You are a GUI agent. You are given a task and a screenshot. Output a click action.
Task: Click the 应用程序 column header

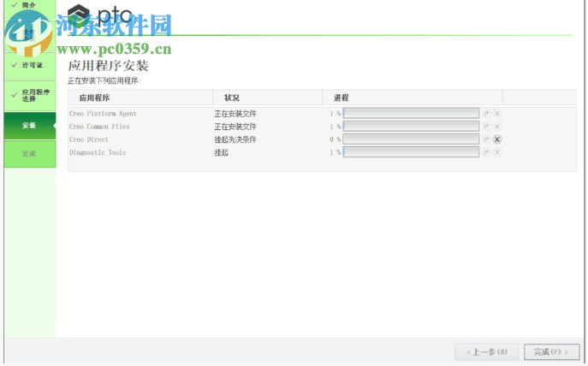coord(140,97)
